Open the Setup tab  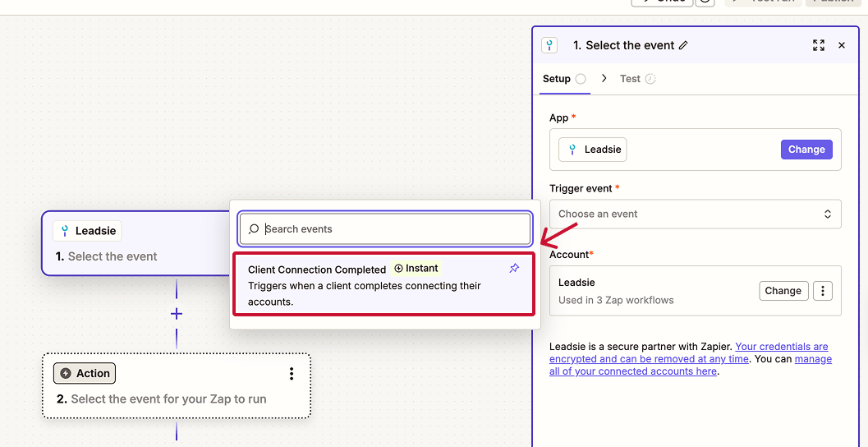(x=563, y=79)
